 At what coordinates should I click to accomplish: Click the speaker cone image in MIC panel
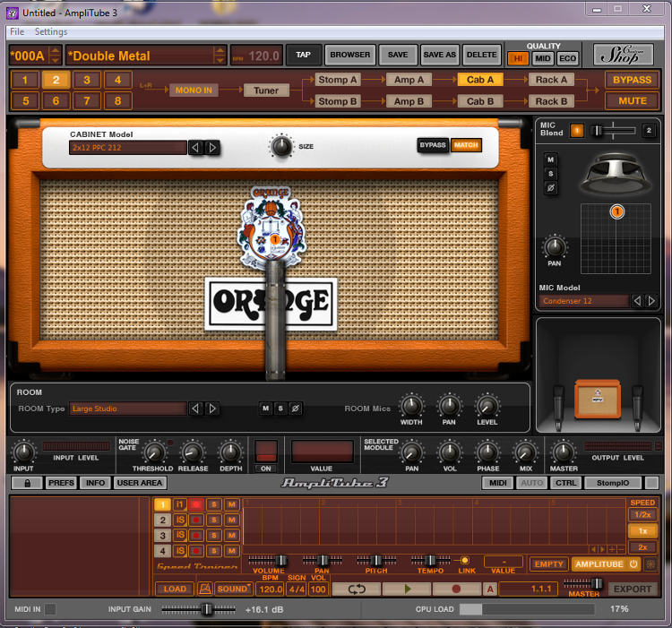coord(615,174)
